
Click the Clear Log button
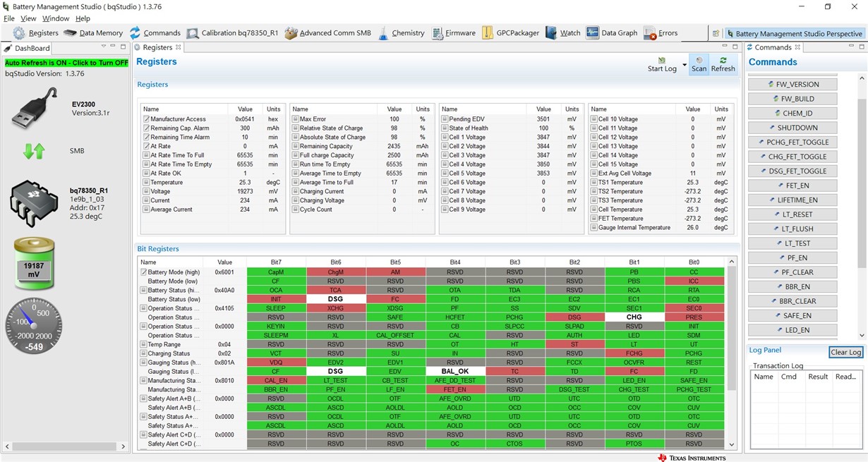(x=845, y=352)
